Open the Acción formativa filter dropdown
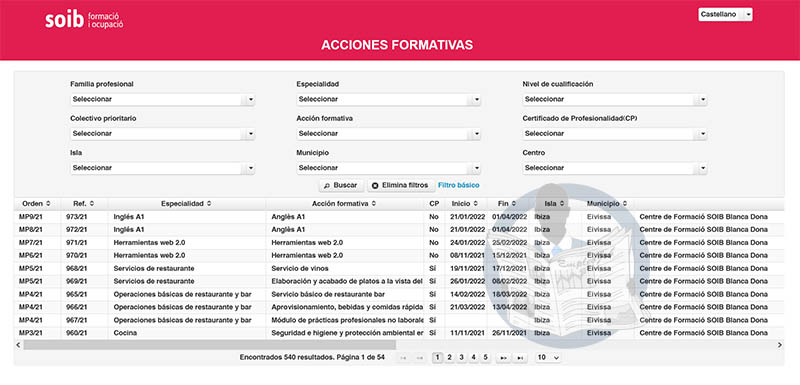The height and width of the screenshot is (385, 800). [x=388, y=134]
